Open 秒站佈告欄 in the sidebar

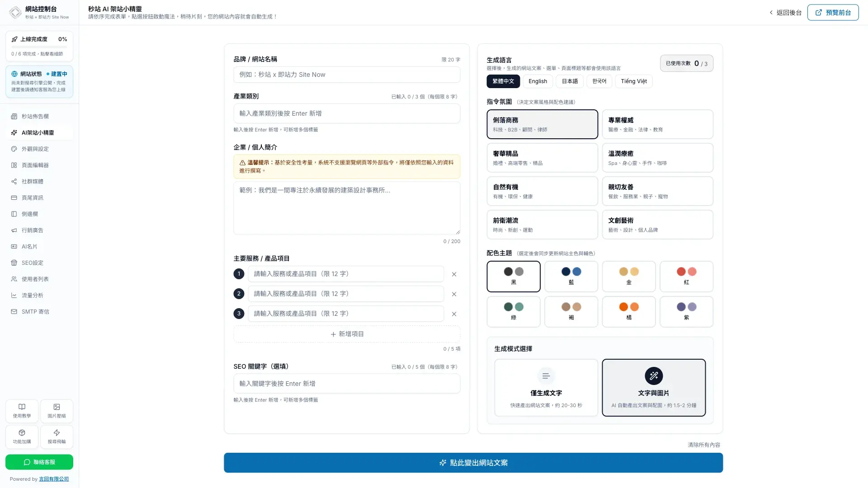tap(39, 117)
